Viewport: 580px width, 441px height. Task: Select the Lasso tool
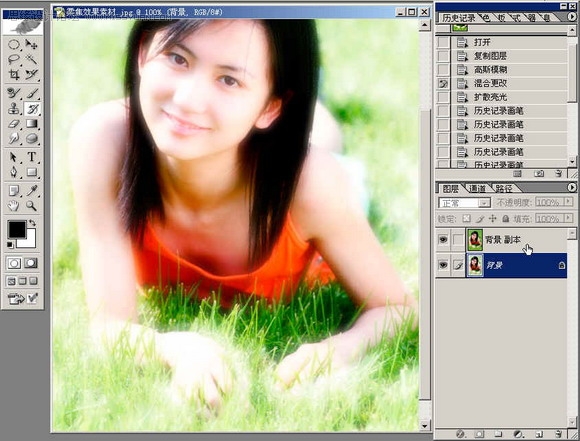(14, 59)
